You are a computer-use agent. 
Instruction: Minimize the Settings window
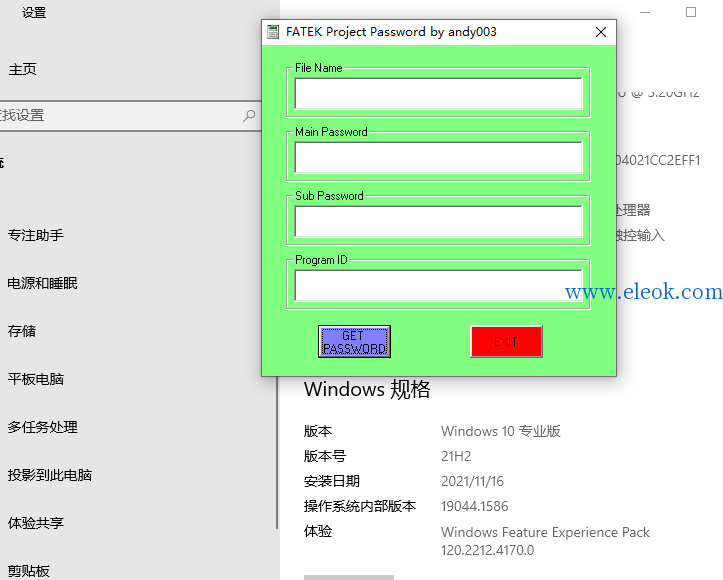pos(645,12)
